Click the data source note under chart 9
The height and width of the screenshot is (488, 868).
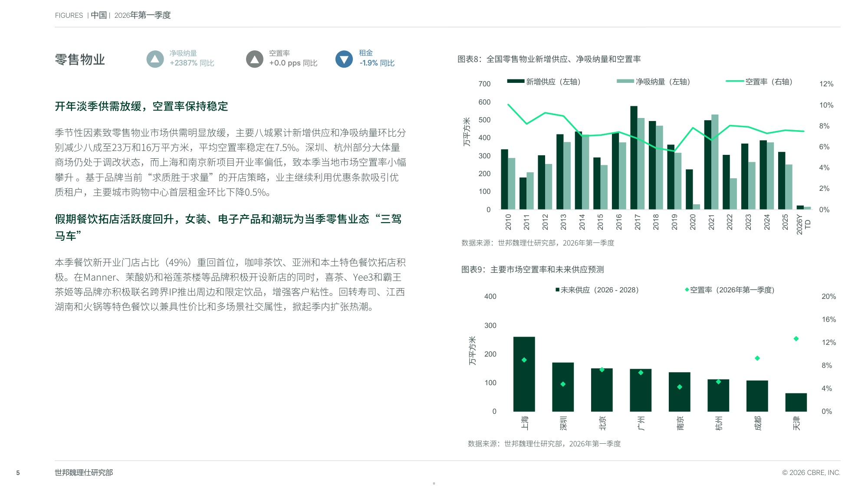click(544, 444)
